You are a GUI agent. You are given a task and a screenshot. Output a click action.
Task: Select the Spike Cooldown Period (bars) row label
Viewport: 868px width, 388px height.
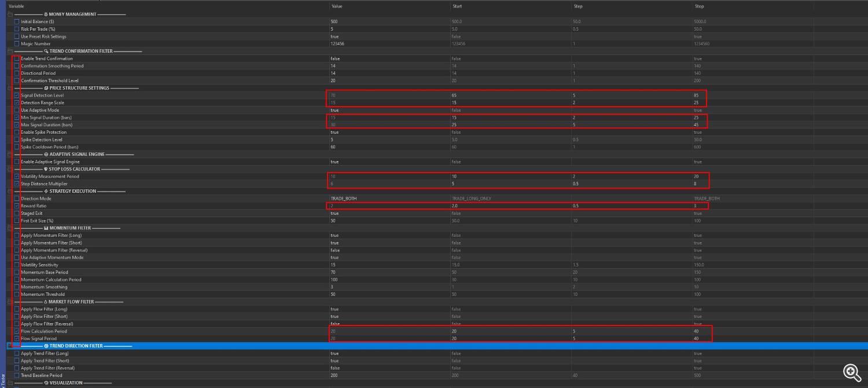click(x=49, y=147)
